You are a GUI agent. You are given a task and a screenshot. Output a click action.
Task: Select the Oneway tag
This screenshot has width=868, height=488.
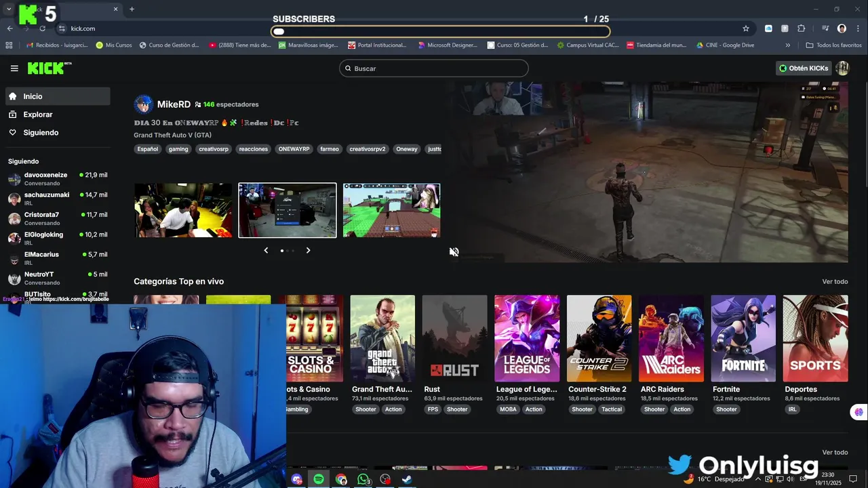pyautogui.click(x=407, y=149)
